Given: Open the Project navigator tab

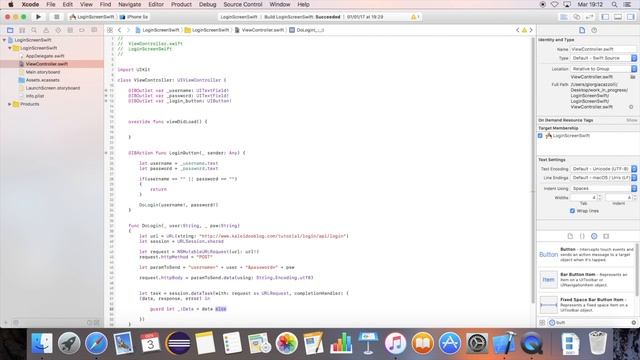Looking at the screenshot, I should (10, 30).
